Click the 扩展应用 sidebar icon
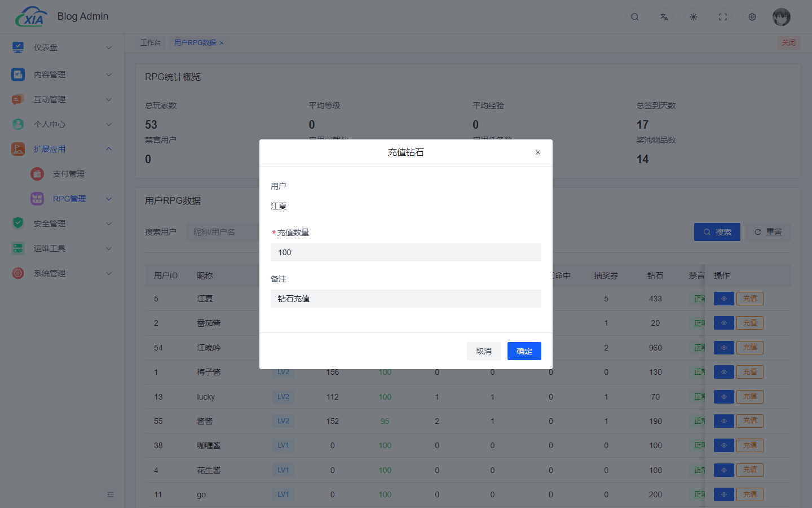This screenshot has width=812, height=508. tap(18, 149)
